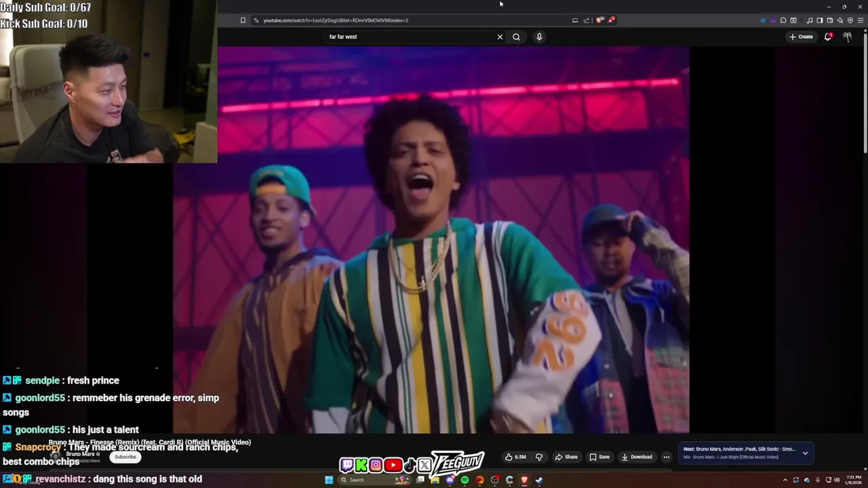The height and width of the screenshot is (488, 868).
Task: Open Brave wallet icon in toolbar
Action: click(x=829, y=20)
